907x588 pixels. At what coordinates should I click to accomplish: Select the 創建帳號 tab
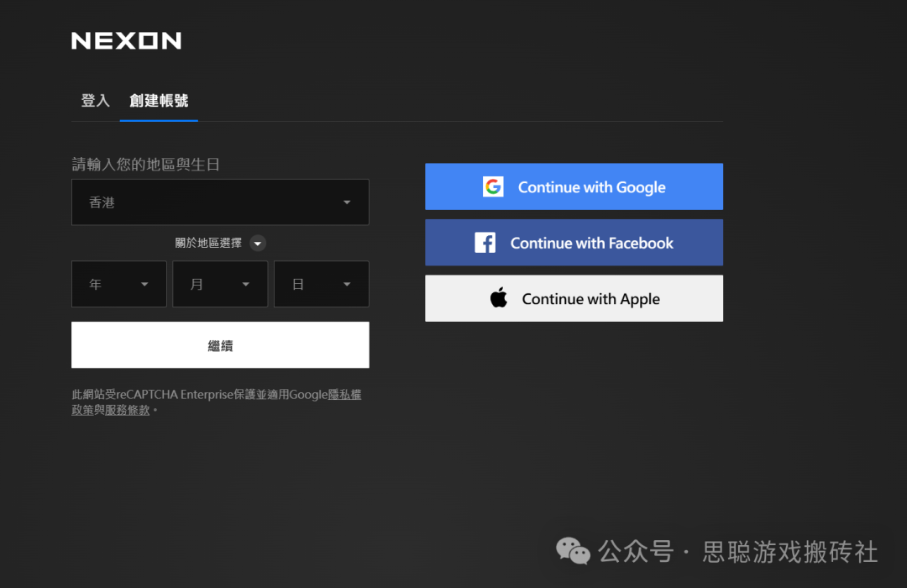click(x=159, y=101)
